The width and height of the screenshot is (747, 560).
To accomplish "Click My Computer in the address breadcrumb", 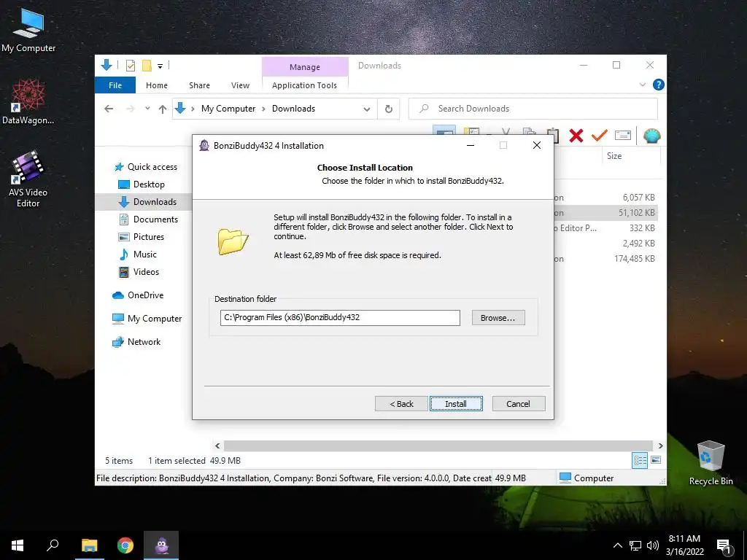I will (228, 109).
